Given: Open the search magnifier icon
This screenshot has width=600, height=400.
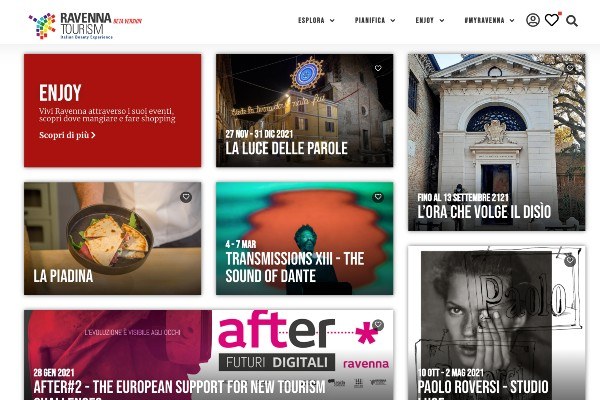Looking at the screenshot, I should tap(572, 21).
